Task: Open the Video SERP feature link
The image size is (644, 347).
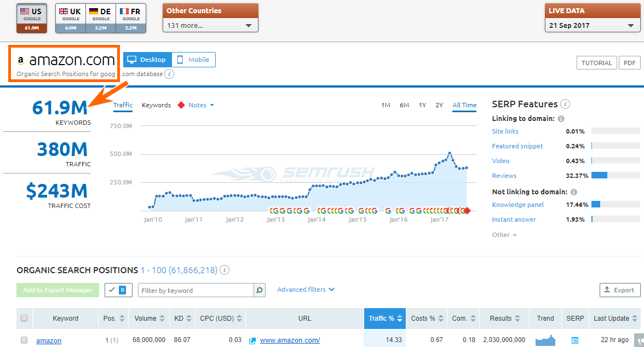Action: (501, 161)
